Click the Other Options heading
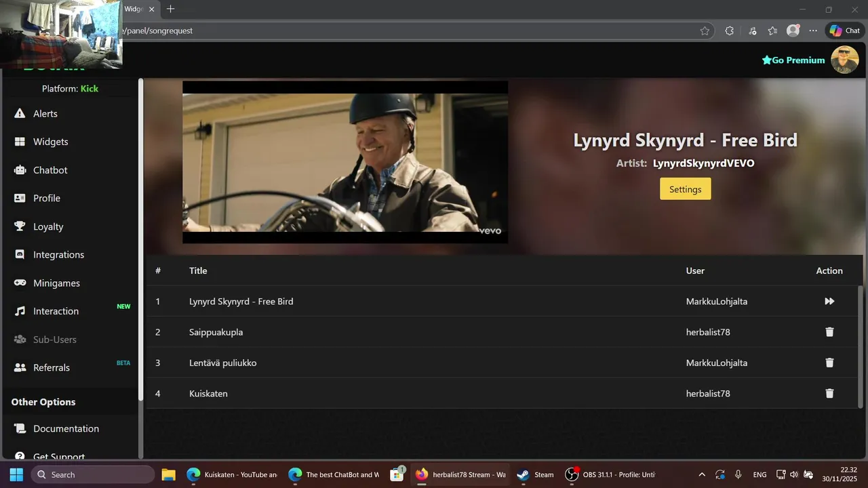Screen dimensions: 868x488 43,402
